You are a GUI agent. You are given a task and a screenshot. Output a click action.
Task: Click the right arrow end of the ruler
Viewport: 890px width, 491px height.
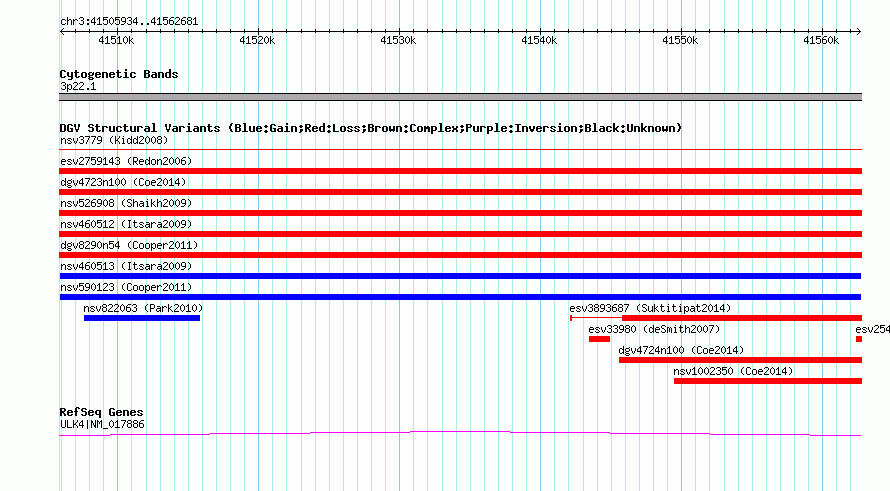(x=859, y=31)
